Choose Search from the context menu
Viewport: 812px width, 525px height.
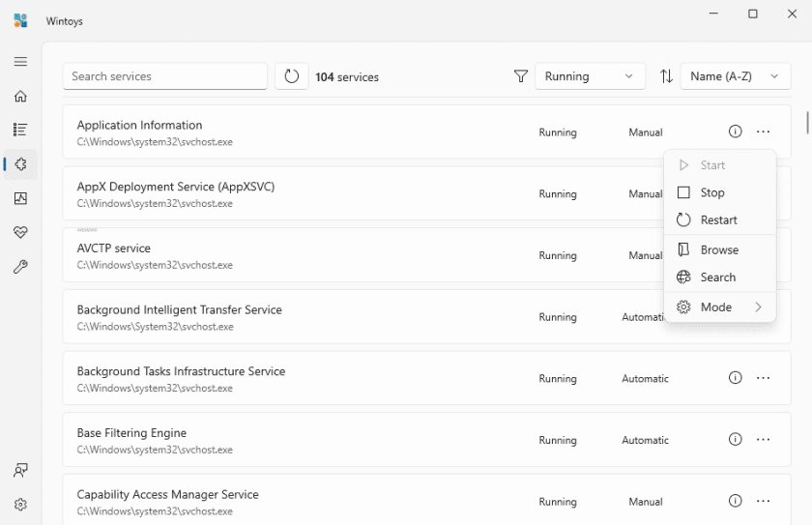720,277
